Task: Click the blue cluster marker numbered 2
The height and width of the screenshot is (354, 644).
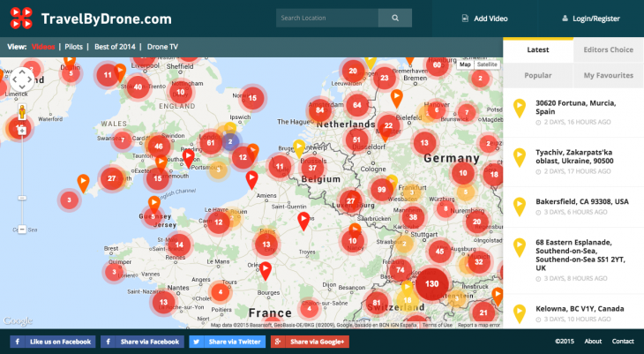Action: click(x=230, y=140)
